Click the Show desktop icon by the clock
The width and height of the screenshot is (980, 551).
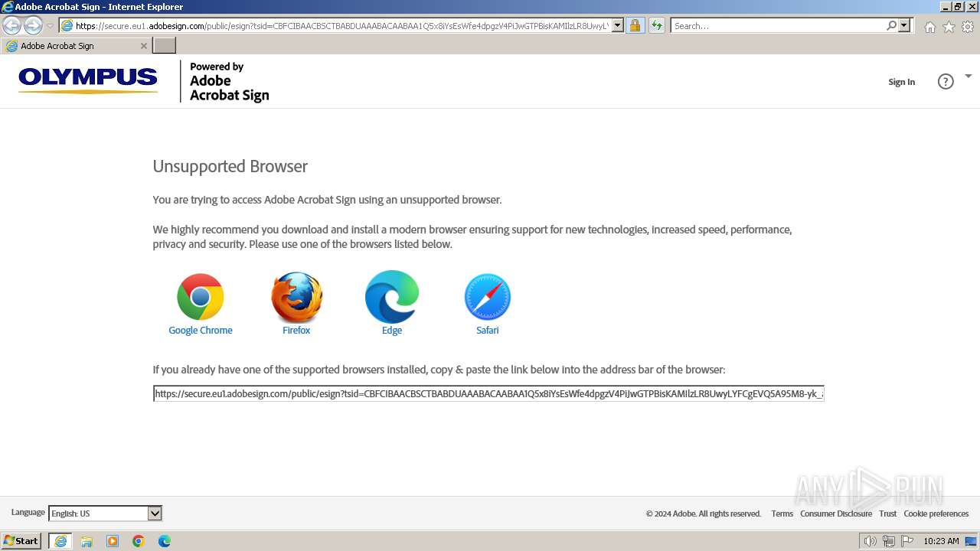971,541
